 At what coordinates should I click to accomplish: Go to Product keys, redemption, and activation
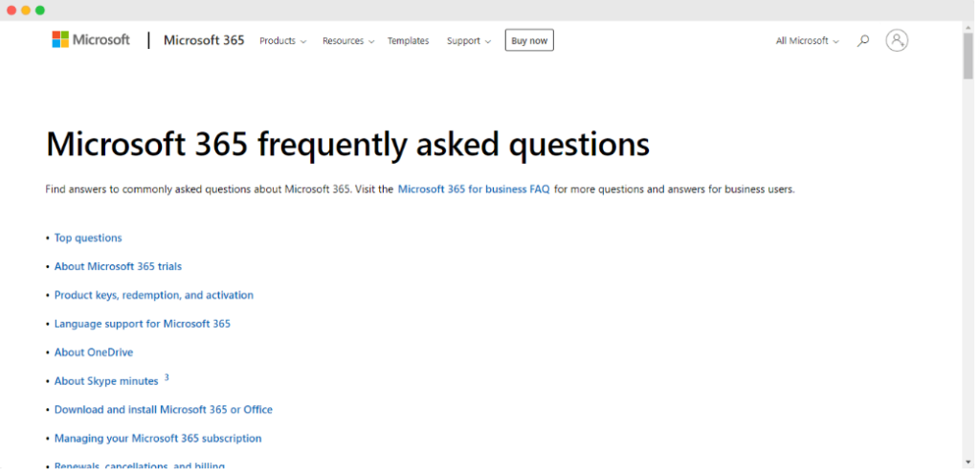(154, 295)
